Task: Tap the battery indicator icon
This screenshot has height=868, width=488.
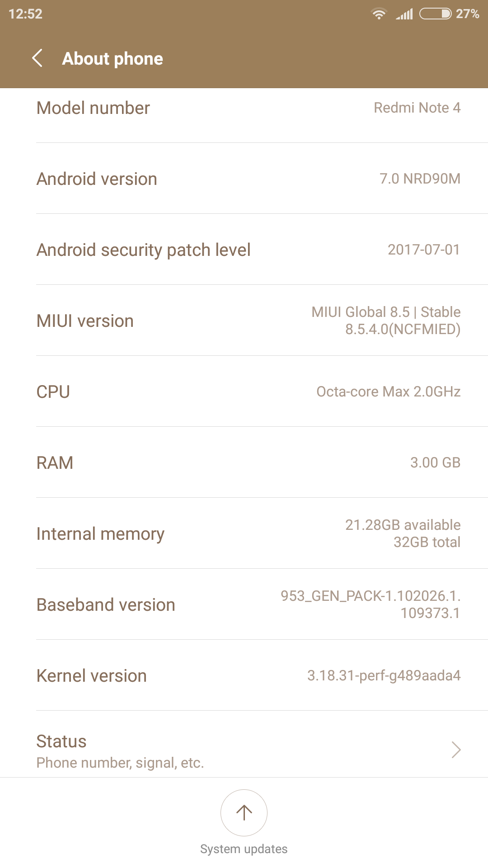Action: point(435,14)
